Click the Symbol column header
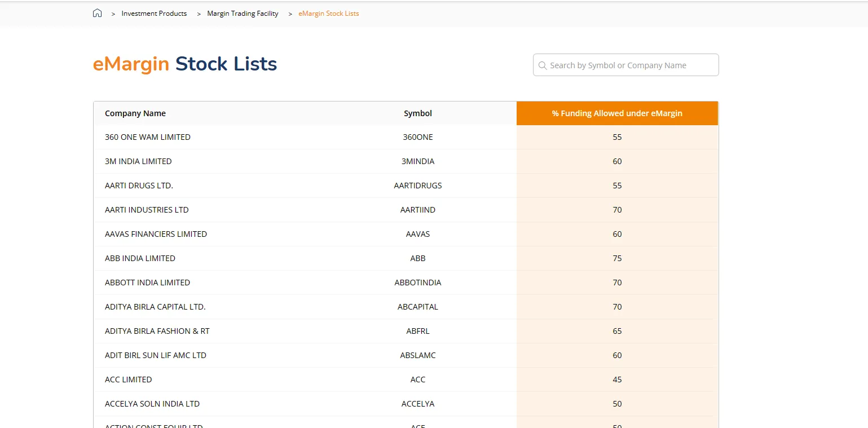The image size is (868, 428). [x=418, y=113]
